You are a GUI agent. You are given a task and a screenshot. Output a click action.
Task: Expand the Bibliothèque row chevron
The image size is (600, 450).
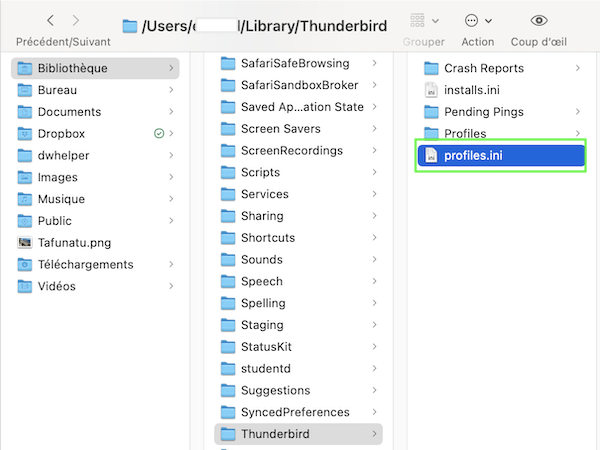point(171,68)
